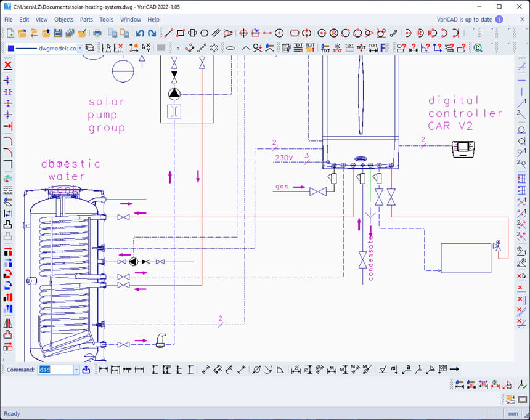Image resolution: width=530 pixels, height=420 pixels.
Task: Select the Rectangle drawing tool
Action: (181, 33)
